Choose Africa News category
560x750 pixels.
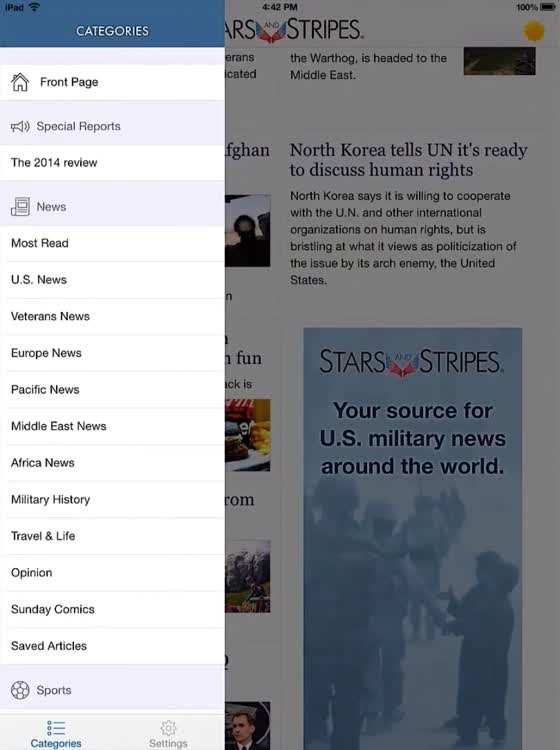coord(112,463)
